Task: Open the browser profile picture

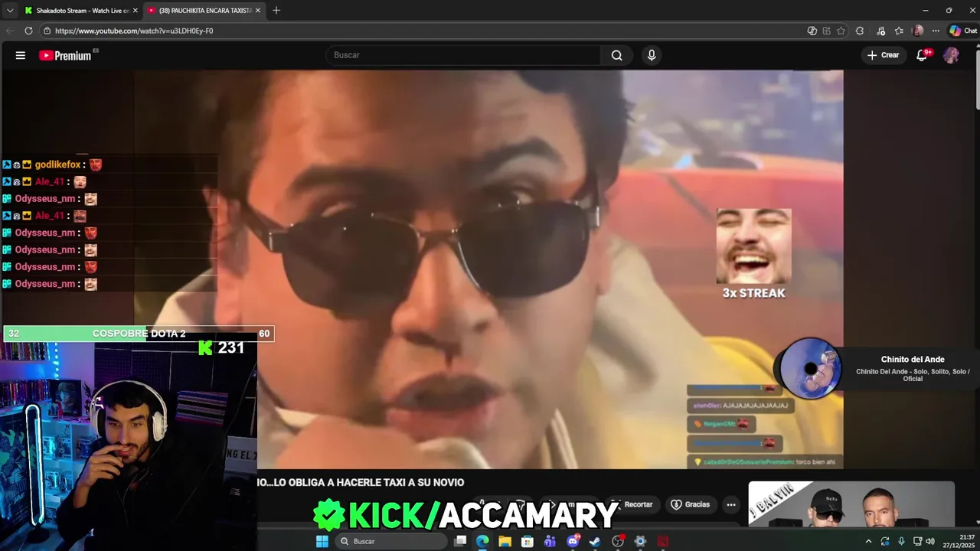Action: pos(918,31)
